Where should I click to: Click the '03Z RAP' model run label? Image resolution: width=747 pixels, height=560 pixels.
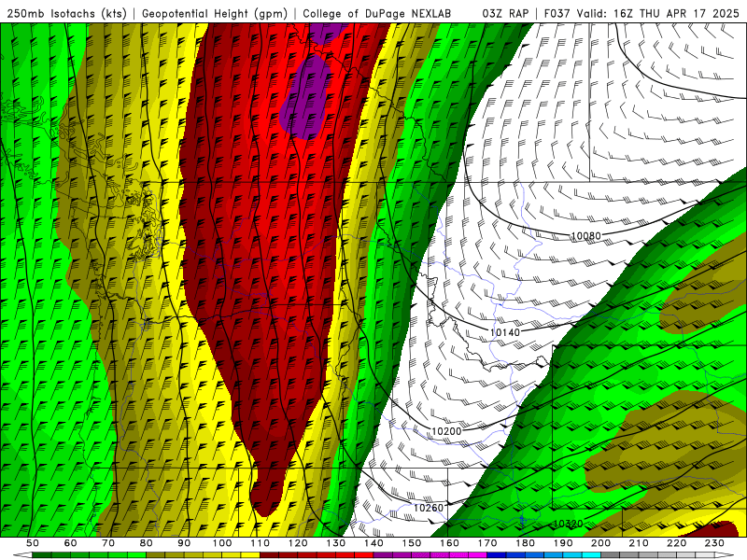(505, 13)
